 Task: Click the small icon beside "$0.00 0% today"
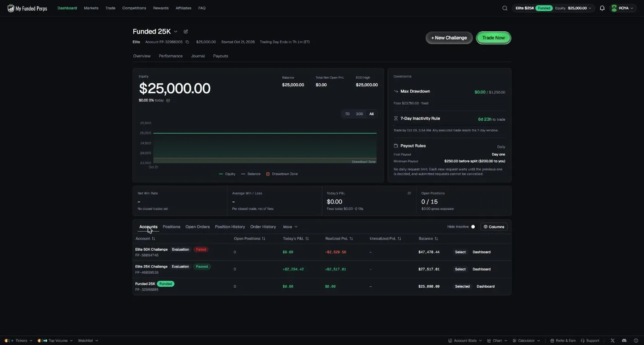168,100
